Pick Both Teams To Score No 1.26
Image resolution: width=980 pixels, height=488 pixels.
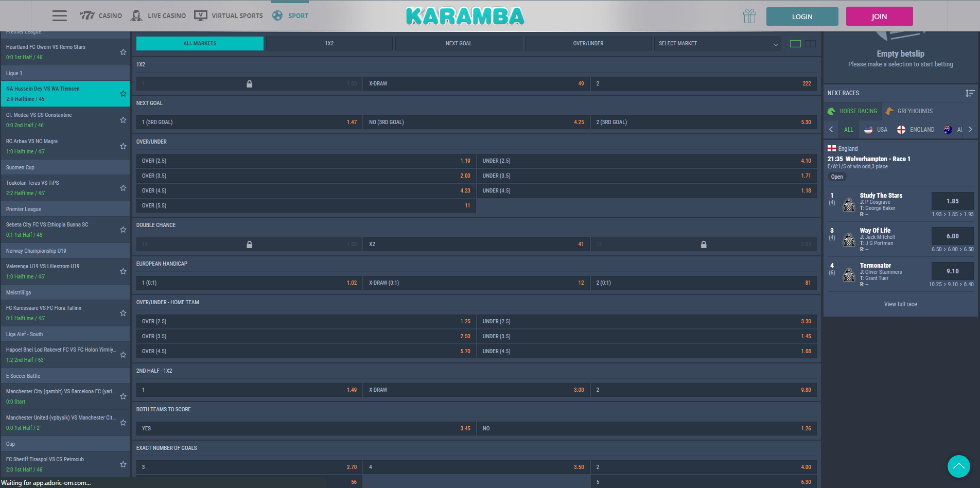[646, 428]
